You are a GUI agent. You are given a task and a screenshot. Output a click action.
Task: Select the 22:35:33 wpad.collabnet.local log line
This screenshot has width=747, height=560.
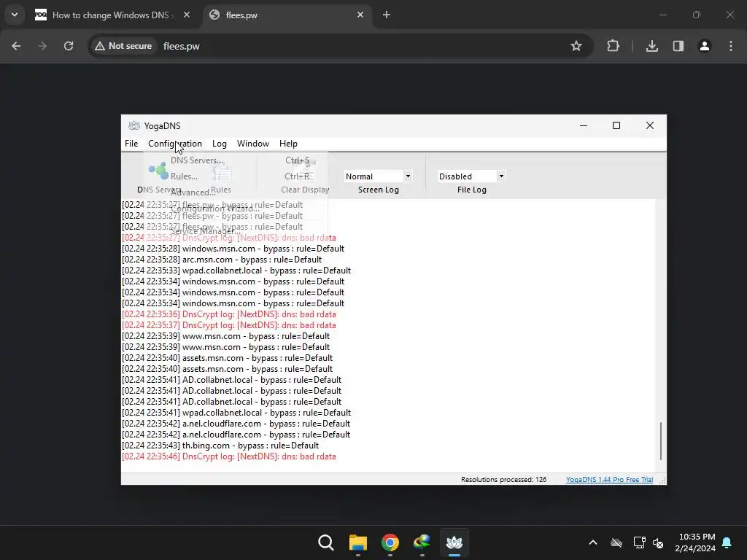(236, 271)
